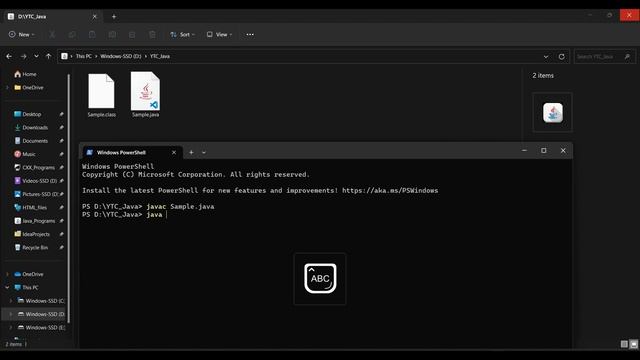640x360 pixels.
Task: Open a new terminal tab with plus
Action: [191, 153]
